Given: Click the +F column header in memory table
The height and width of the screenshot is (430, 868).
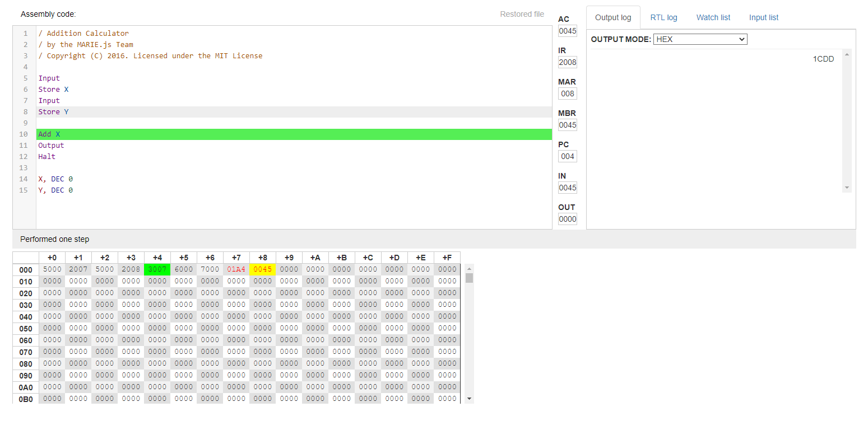Looking at the screenshot, I should click(447, 258).
